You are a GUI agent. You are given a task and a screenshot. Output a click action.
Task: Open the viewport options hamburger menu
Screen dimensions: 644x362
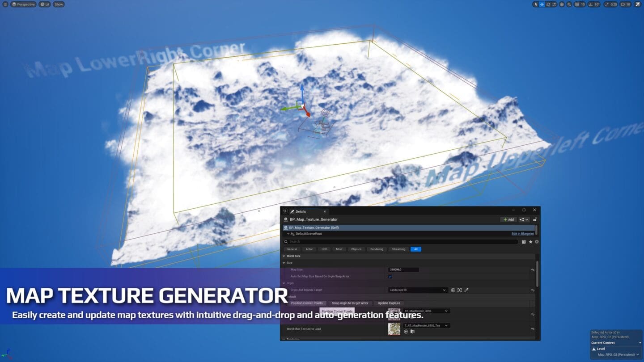5,4
